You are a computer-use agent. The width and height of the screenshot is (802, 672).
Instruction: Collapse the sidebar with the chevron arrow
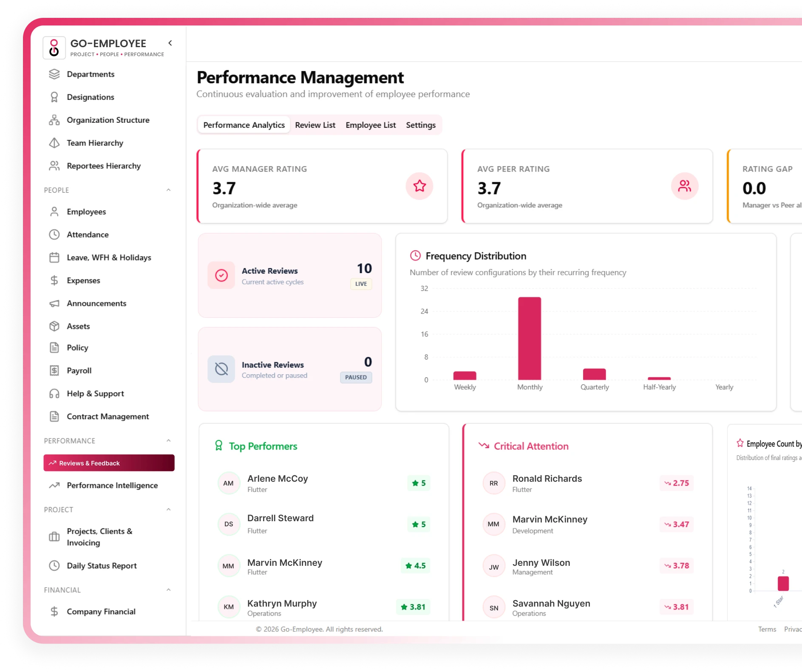point(170,43)
